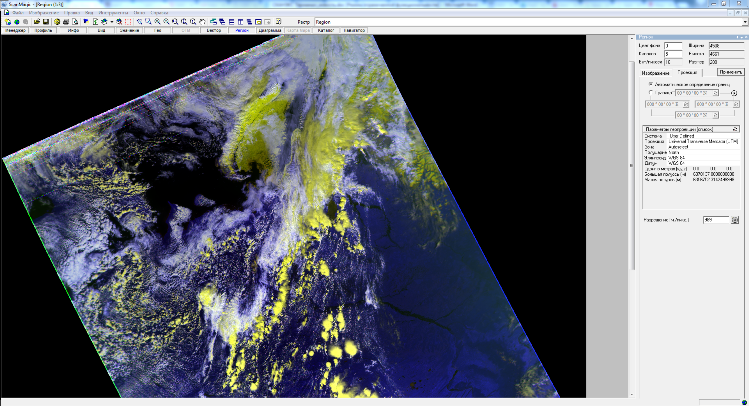Click first numeric field showing 3

[673, 46]
